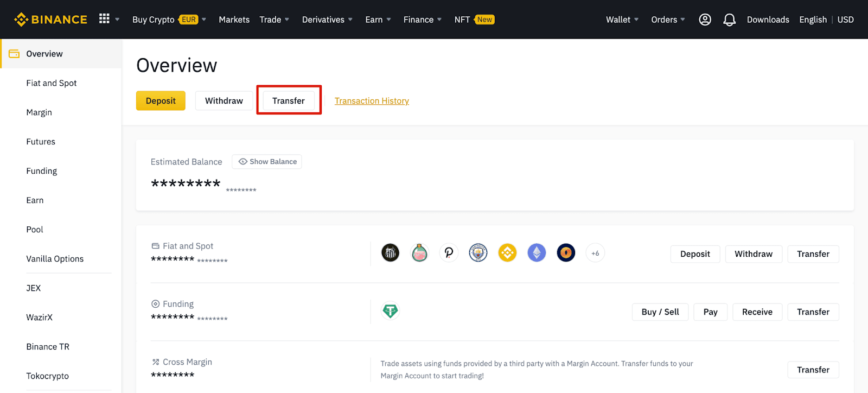
Task: Expand the Finance dropdown menu
Action: point(423,20)
